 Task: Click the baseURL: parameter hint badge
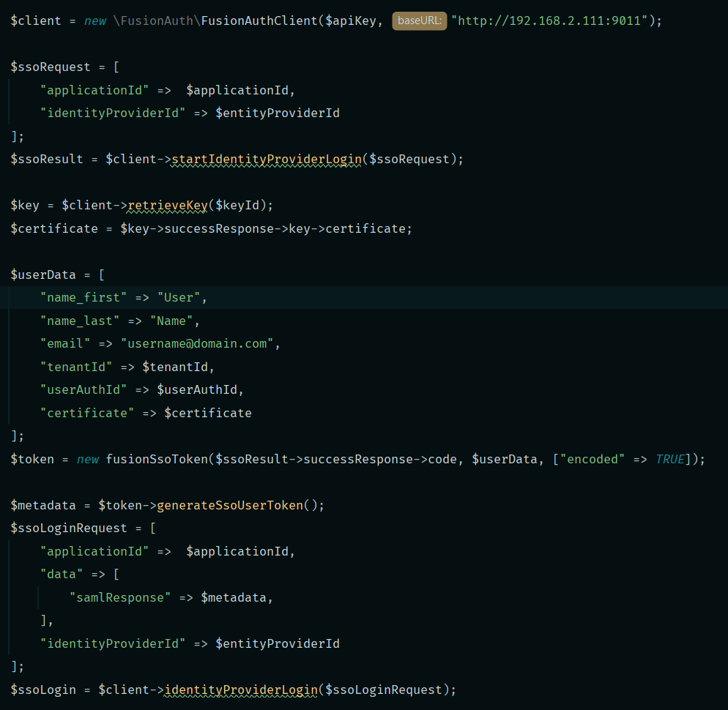419,21
